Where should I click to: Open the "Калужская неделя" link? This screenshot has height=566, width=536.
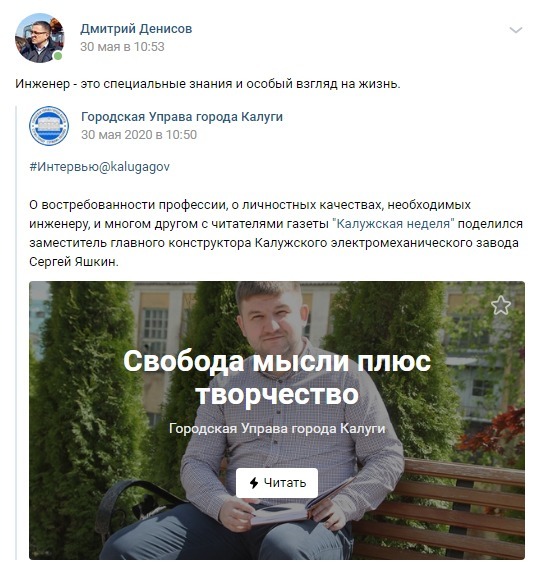click(393, 224)
